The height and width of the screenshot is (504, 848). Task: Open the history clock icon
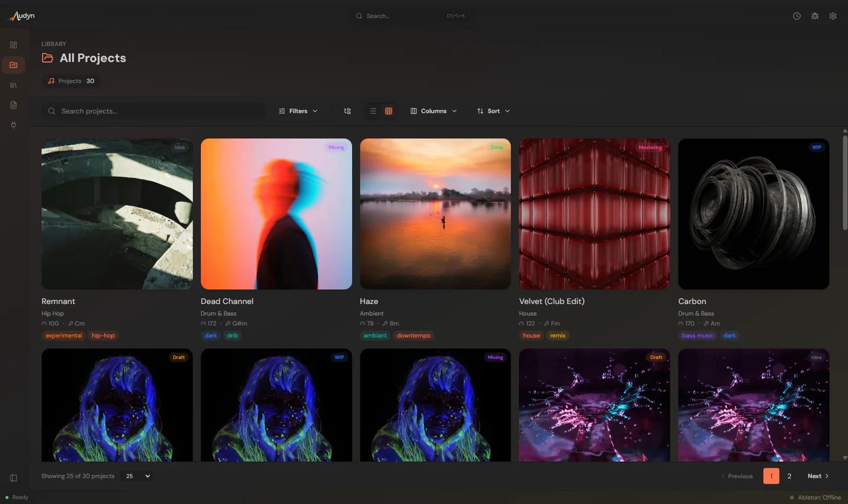[x=797, y=16]
